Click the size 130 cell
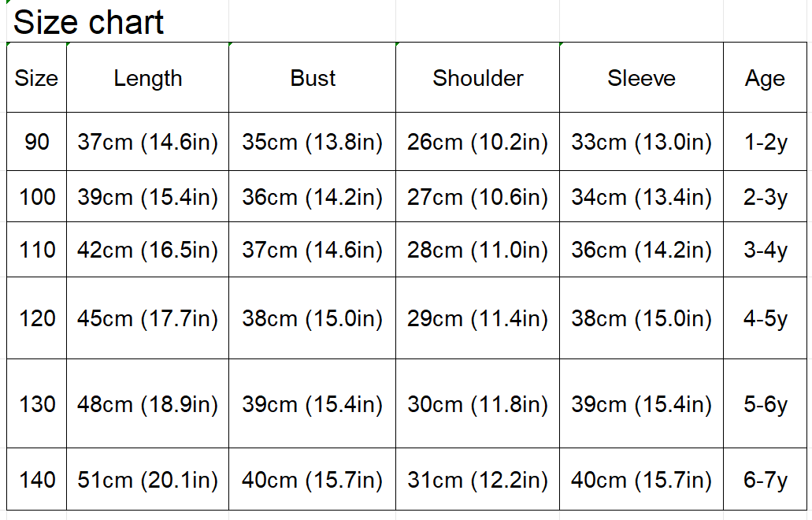812x520 pixels. coord(36,404)
